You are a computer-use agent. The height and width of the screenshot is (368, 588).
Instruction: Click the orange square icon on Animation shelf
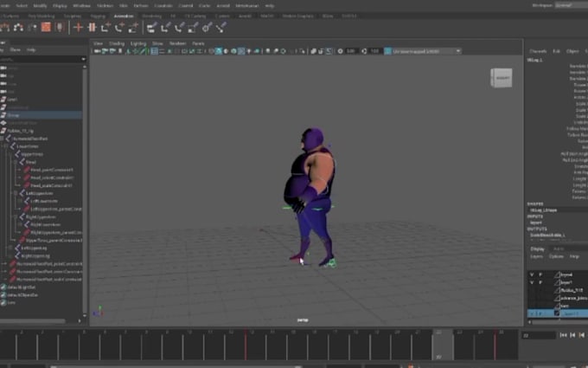46,27
